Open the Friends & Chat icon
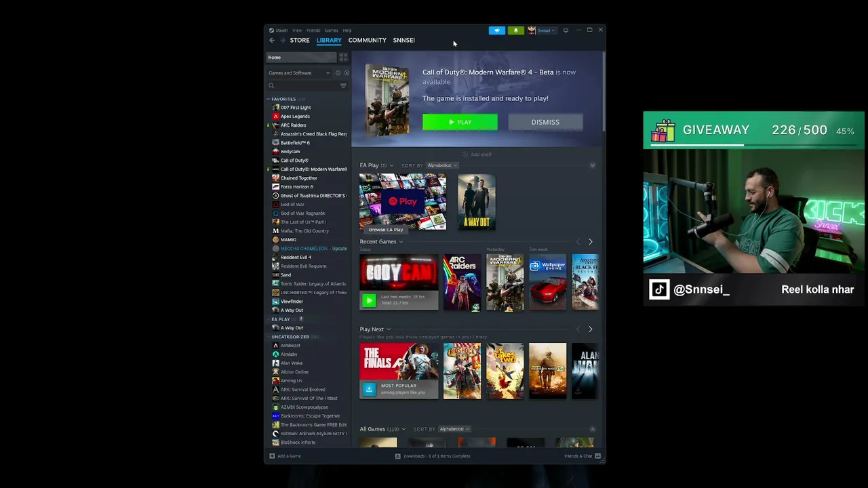This screenshot has width=868, height=488. [597, 456]
